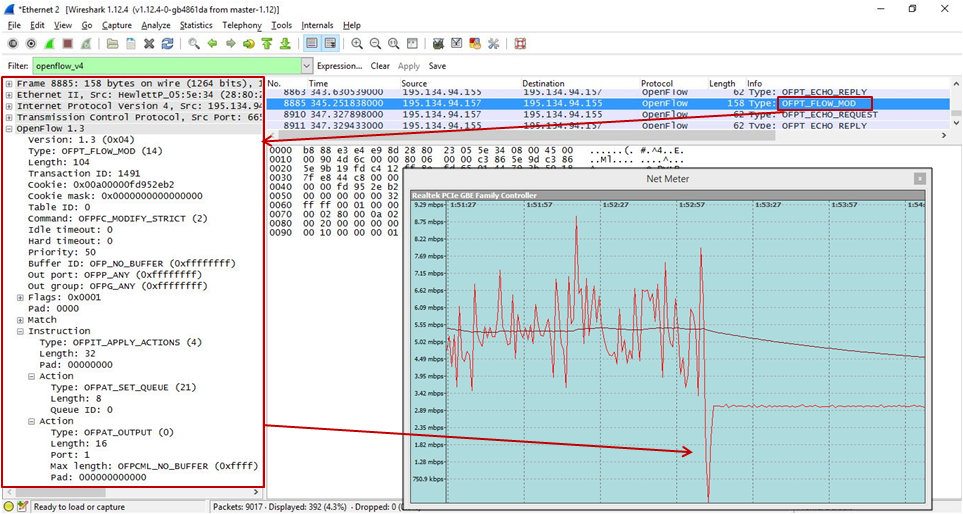Image resolution: width=963 pixels, height=514 pixels.
Task: Start a new live capture
Action: coord(49,44)
